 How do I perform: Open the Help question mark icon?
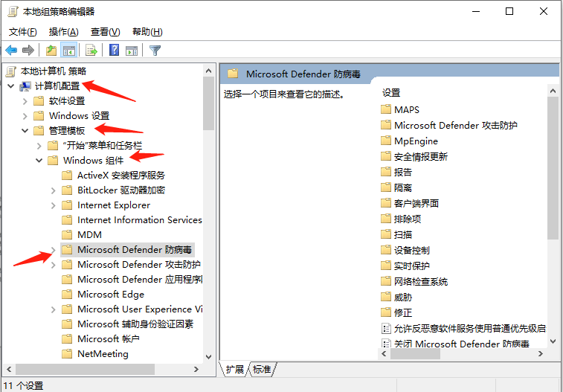tap(115, 51)
